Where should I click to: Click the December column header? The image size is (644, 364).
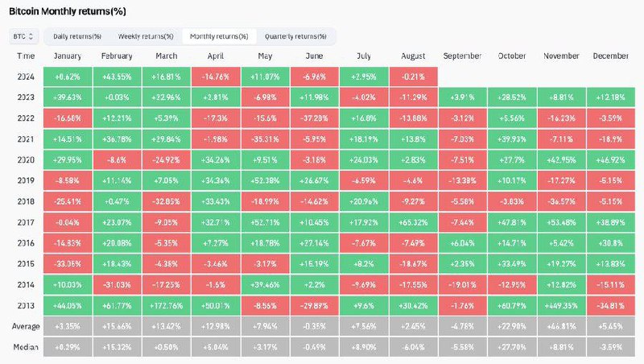click(611, 56)
